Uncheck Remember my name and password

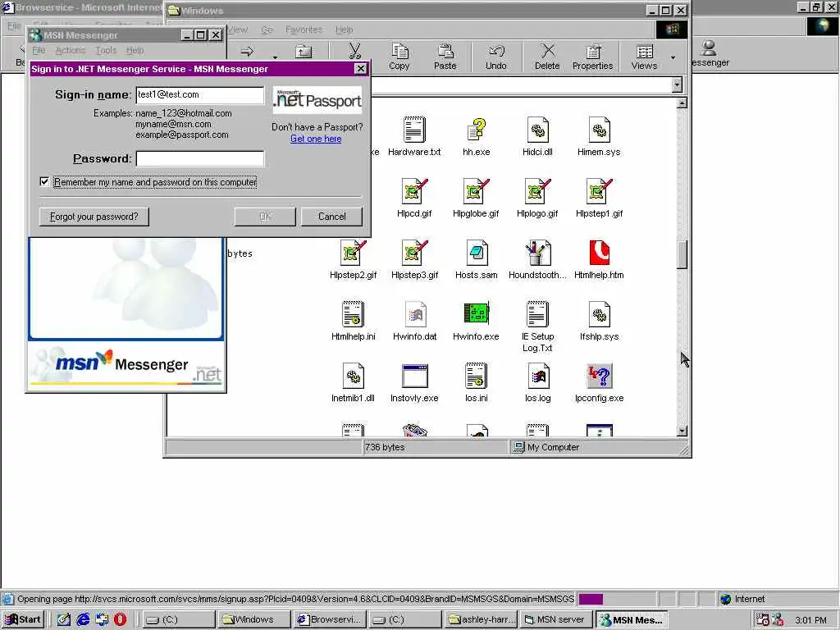point(44,181)
